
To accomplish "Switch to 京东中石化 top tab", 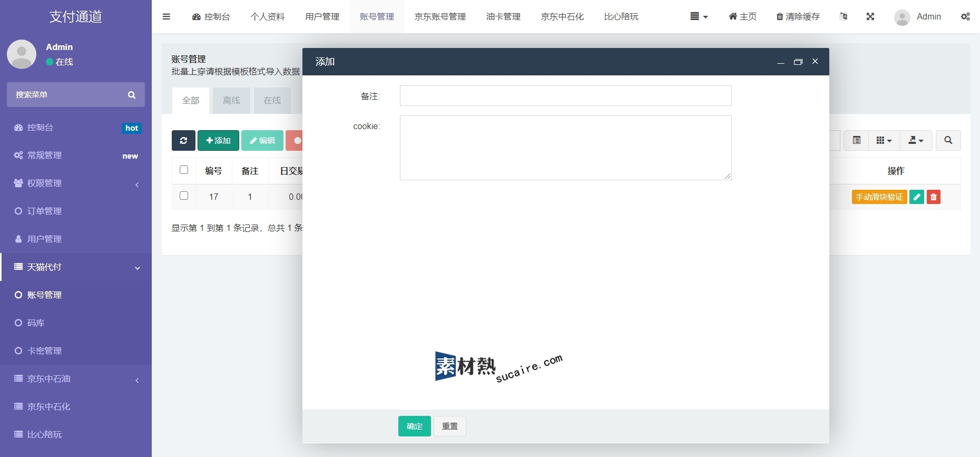I will 563,16.
